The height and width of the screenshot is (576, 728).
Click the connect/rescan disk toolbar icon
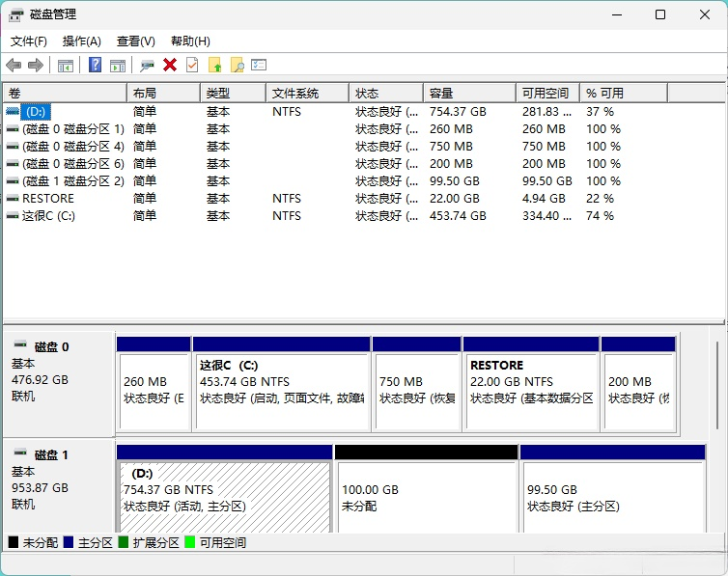pos(147,65)
